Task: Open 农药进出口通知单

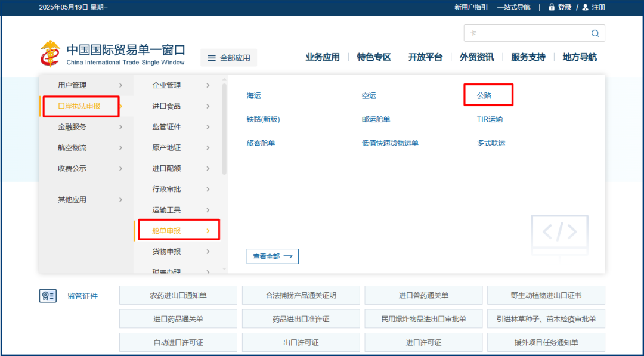Action: click(178, 295)
